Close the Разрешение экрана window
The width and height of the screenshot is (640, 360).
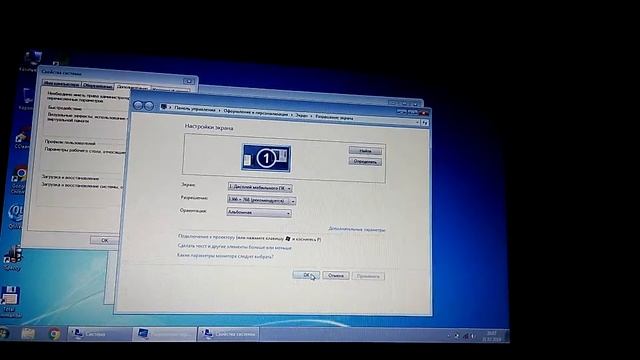[x=424, y=113]
